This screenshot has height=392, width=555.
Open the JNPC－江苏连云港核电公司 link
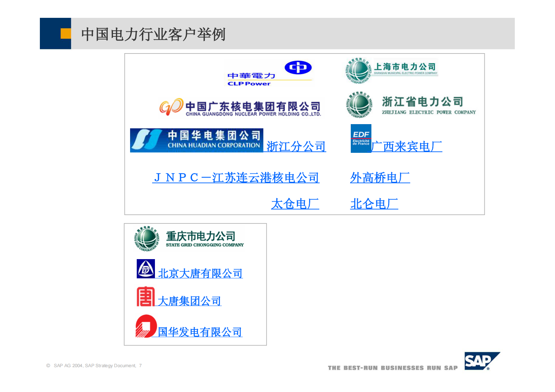click(236, 178)
